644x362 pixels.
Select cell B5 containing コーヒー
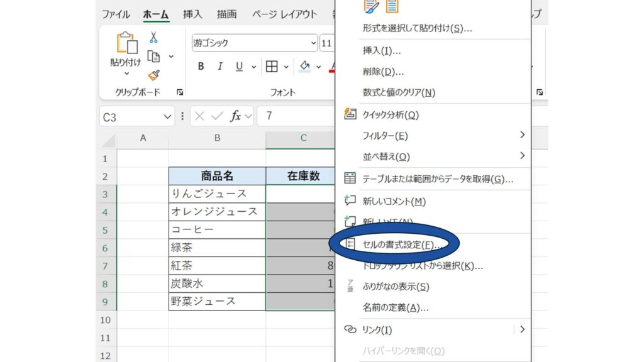coord(217,229)
